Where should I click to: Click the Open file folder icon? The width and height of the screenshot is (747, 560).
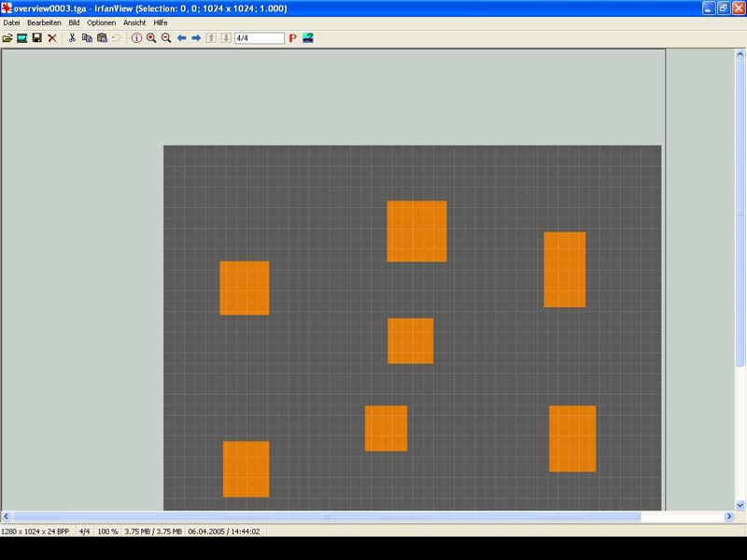(7, 38)
